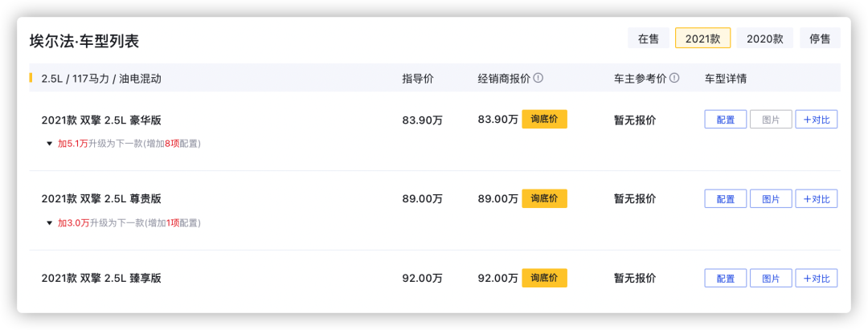Screen dimensions: 868x330
Task: Switch to the 2020款 tab
Action: pyautogui.click(x=765, y=39)
